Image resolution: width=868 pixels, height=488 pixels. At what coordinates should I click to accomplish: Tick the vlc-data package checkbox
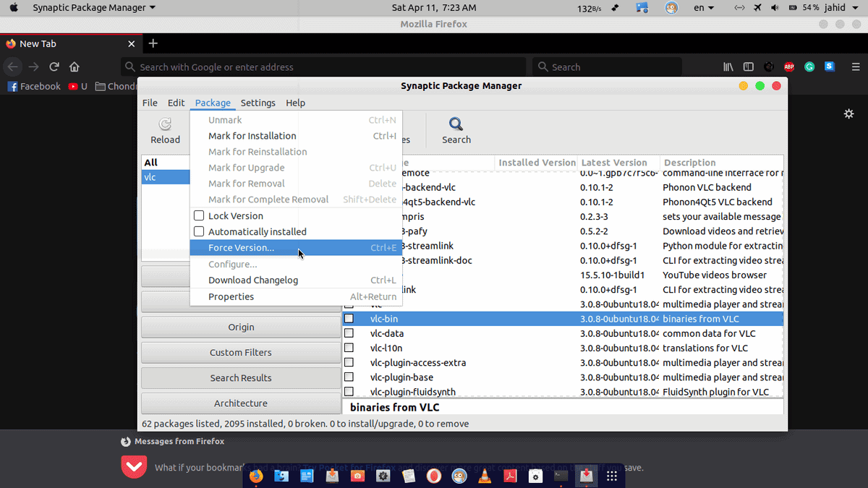tap(349, 333)
